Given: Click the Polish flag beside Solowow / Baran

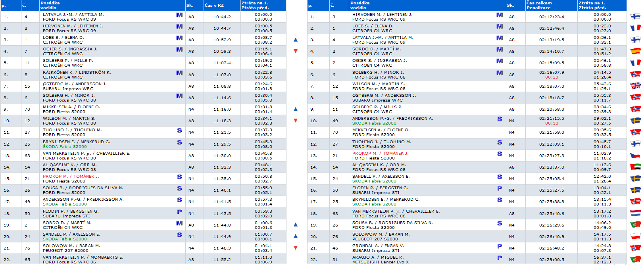Looking at the screenshot, I should coord(635,236).
